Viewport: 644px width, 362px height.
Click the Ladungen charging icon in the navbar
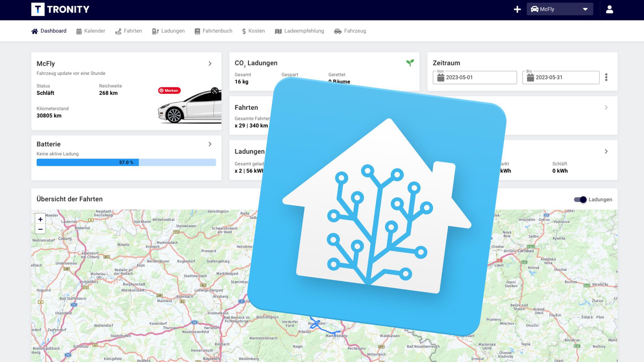156,31
